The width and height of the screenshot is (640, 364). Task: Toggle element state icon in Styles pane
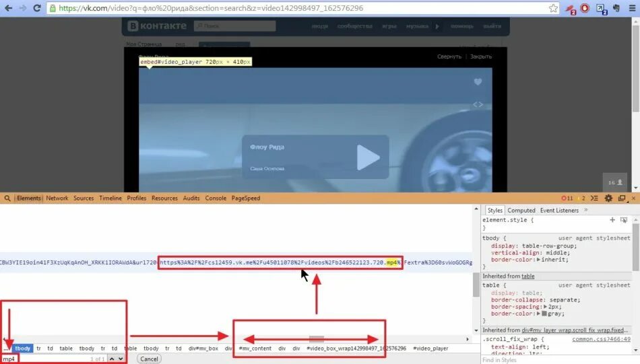pos(624,220)
